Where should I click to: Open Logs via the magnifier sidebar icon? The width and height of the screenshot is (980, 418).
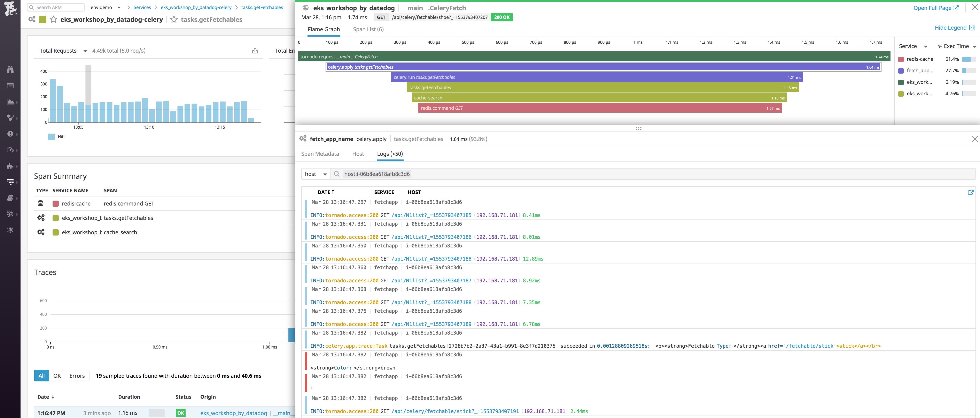coord(10,214)
